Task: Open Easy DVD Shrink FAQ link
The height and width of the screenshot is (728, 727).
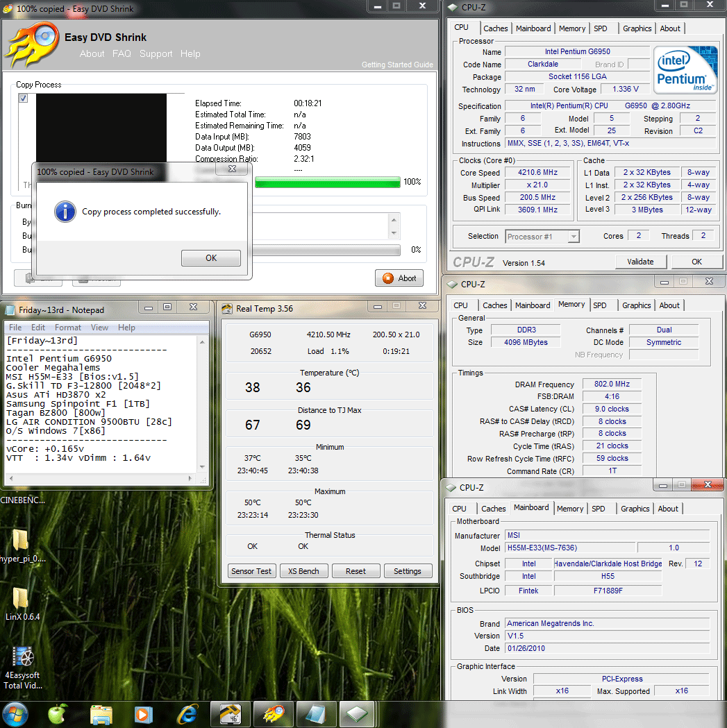Action: pos(122,54)
